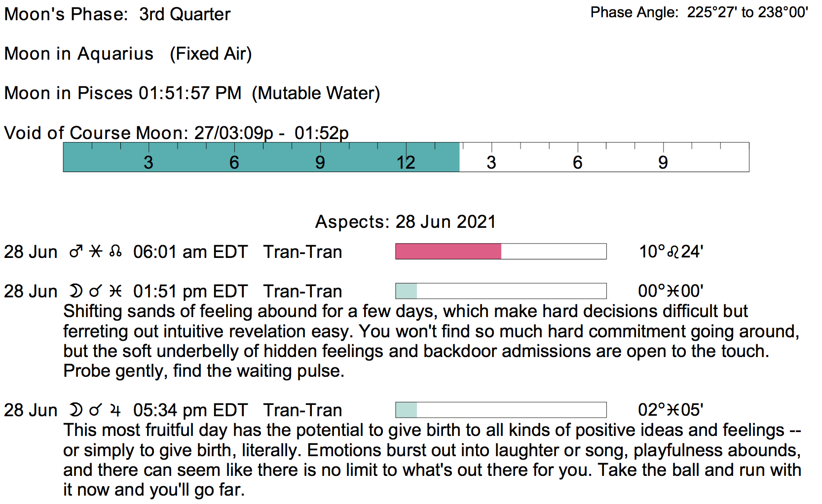
Task: Click the pink Mars sextile Node strength bar
Action: pyautogui.click(x=448, y=252)
